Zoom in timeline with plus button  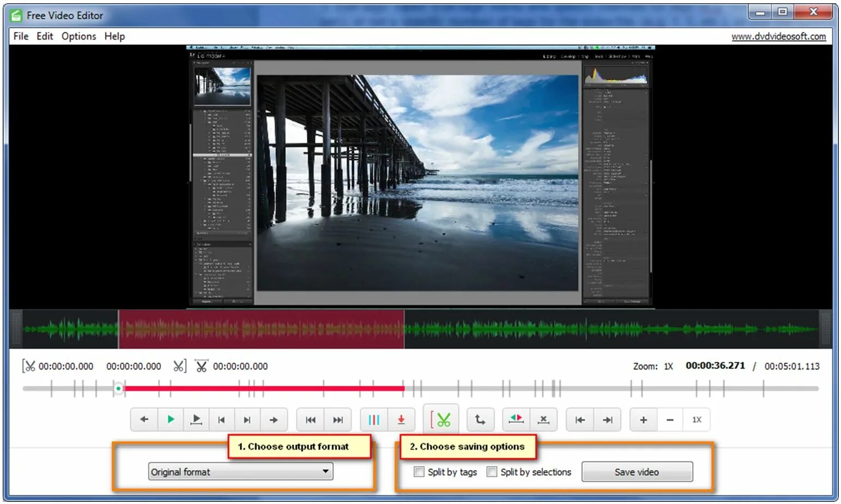tap(644, 420)
